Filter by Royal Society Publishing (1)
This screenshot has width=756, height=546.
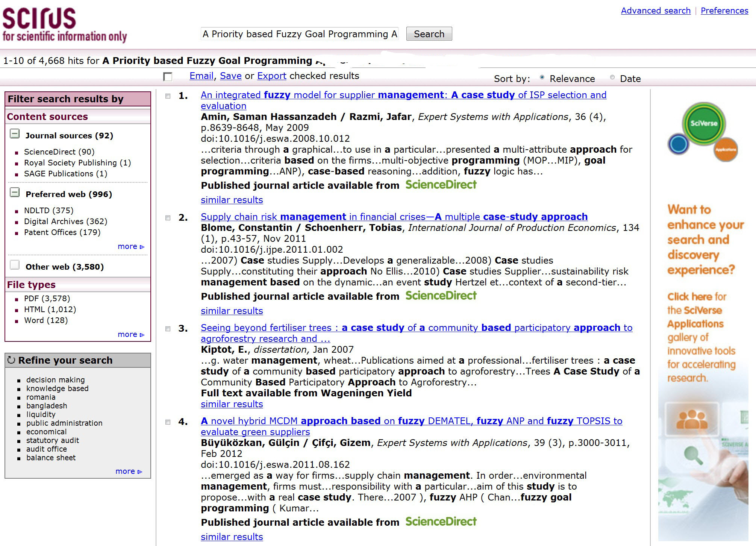(77, 163)
